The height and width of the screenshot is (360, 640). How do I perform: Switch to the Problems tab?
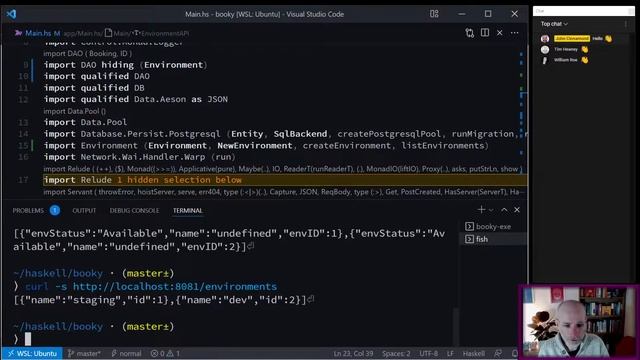pyautogui.click(x=28, y=211)
